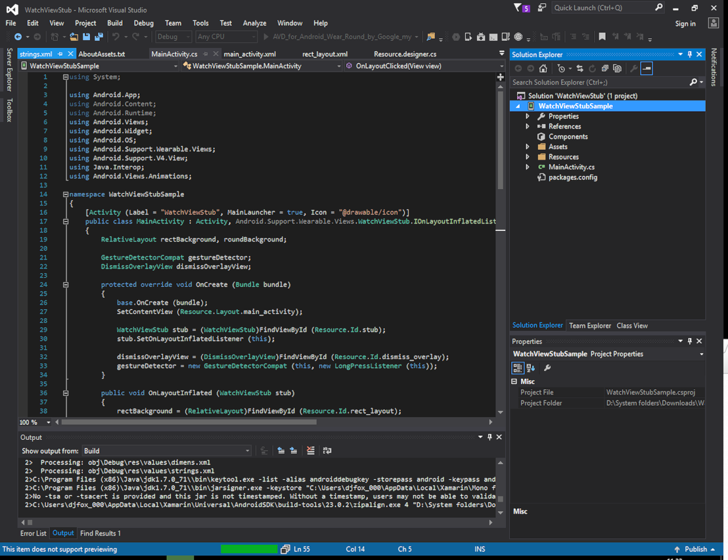Switch to the MainActivity.cs tab
The width and height of the screenshot is (728, 560).
click(x=174, y=54)
